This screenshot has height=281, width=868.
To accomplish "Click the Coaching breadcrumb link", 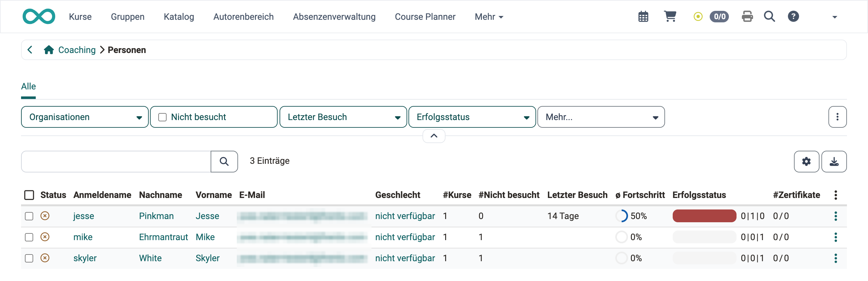I will [x=77, y=50].
